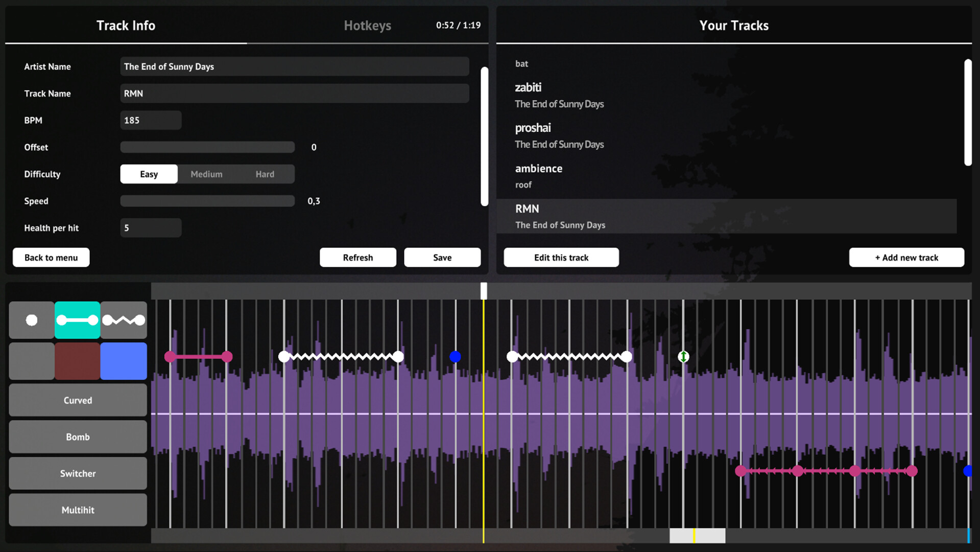Set difficulty to Easy

[x=149, y=174]
